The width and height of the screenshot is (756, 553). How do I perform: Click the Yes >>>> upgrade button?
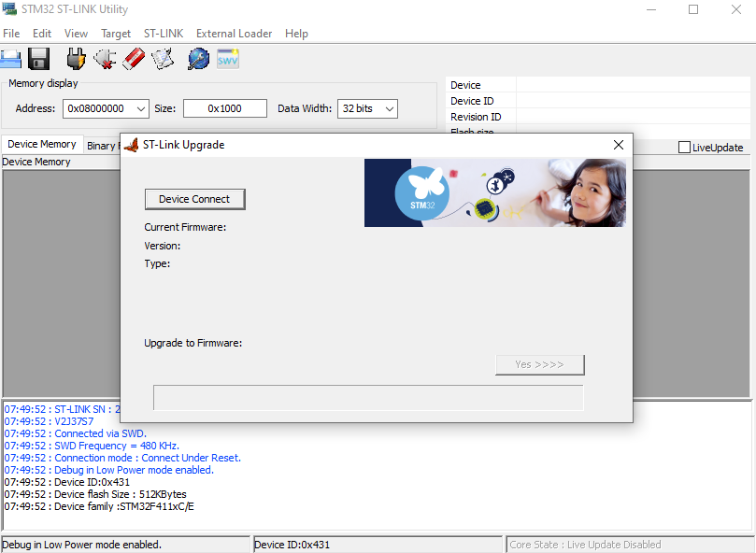coord(539,365)
